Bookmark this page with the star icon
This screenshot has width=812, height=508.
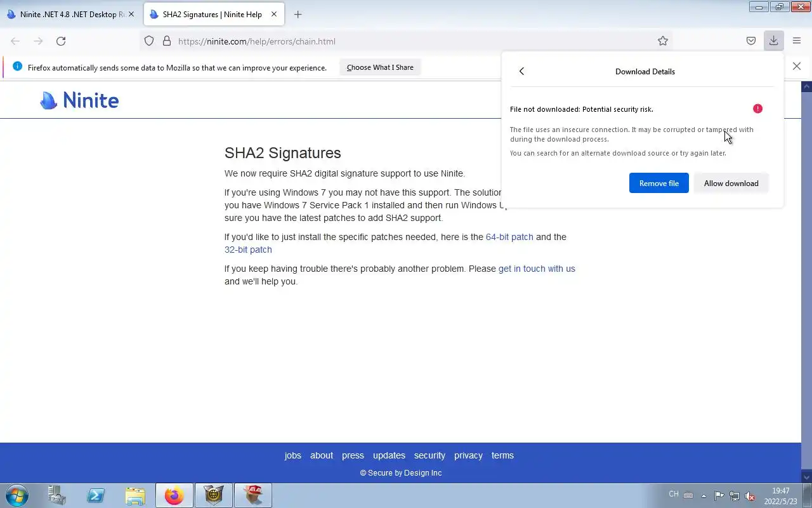[663, 41]
